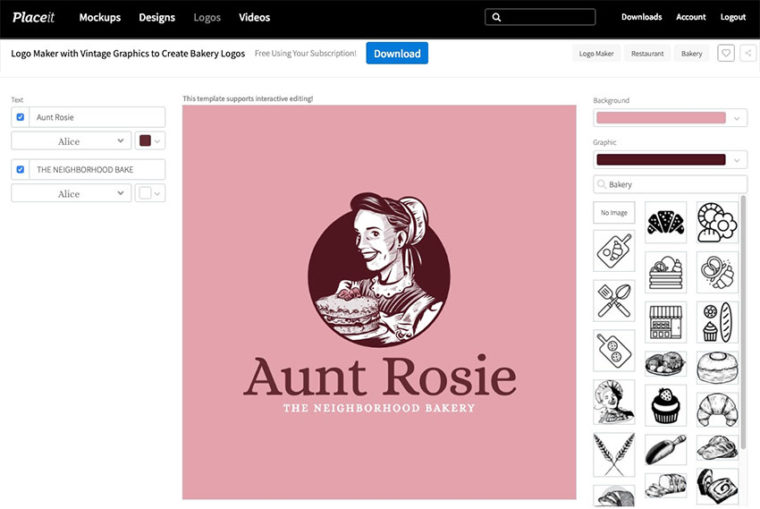
Task: Go to the Videos section
Action: pyautogui.click(x=254, y=17)
